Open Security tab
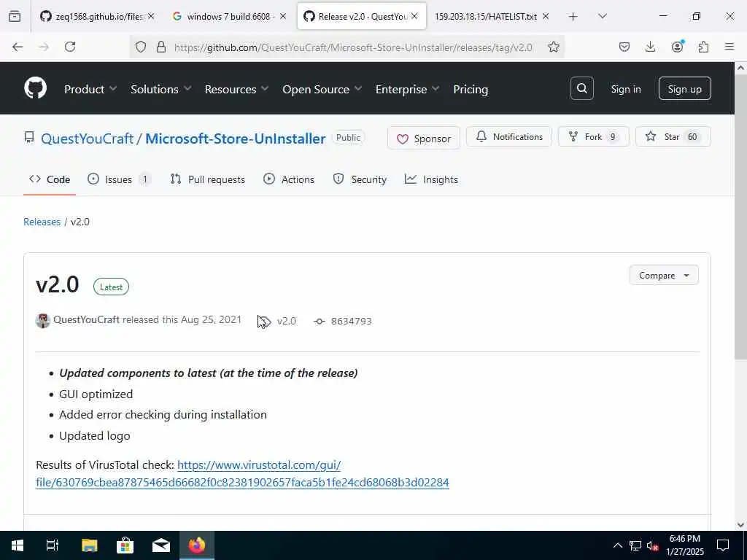Viewport: 747px width, 560px height. point(360,179)
